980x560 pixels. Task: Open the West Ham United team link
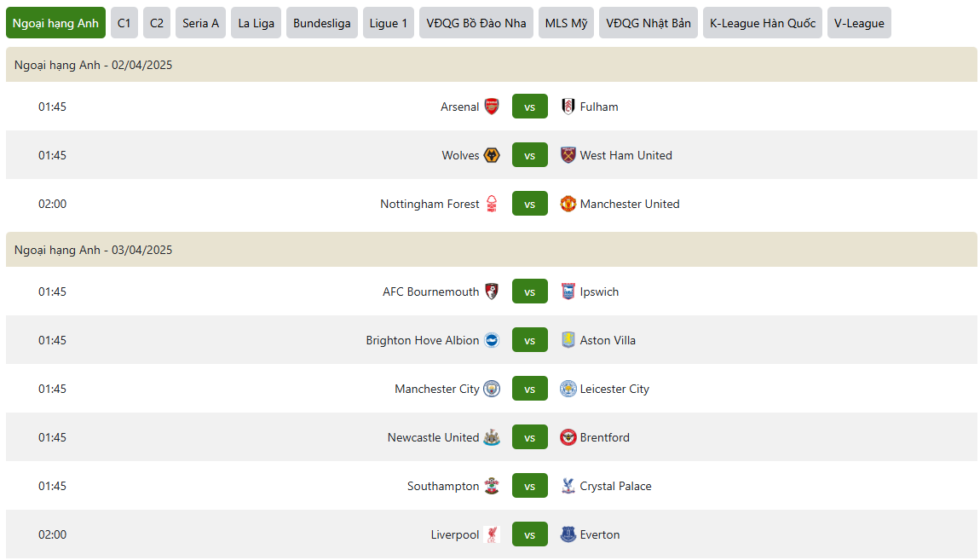(625, 155)
